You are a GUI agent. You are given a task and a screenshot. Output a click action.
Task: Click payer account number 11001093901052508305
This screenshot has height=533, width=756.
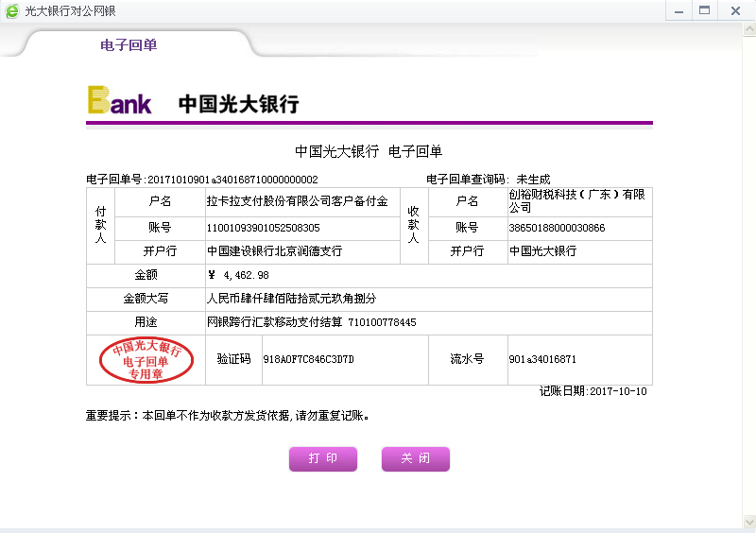click(263, 228)
